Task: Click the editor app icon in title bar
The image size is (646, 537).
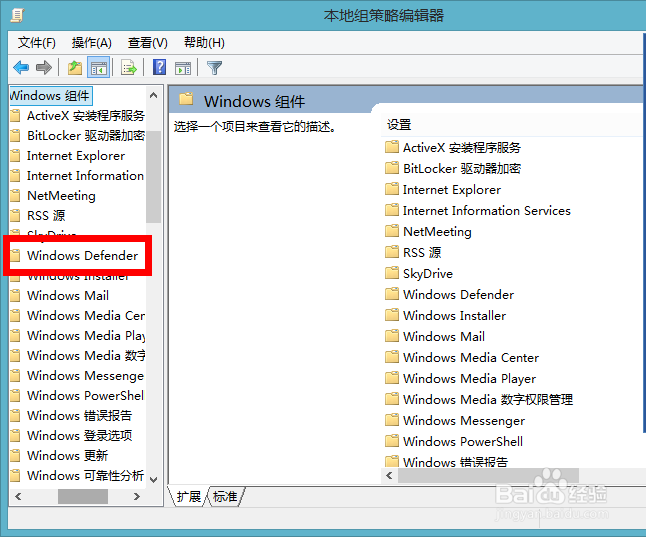Action: point(17,16)
